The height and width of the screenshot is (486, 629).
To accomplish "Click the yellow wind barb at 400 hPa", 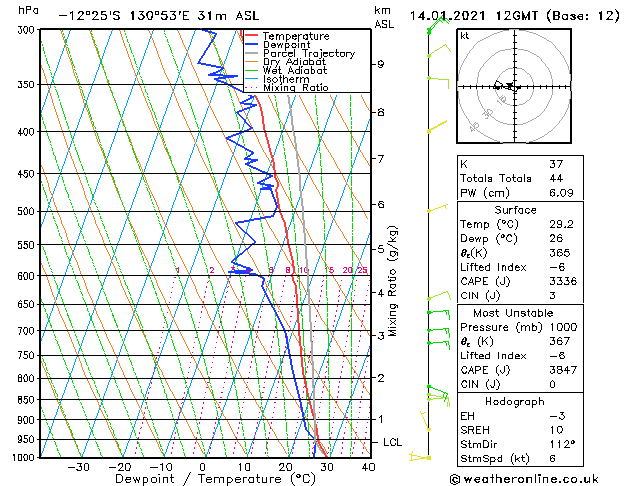I will 437,126.
